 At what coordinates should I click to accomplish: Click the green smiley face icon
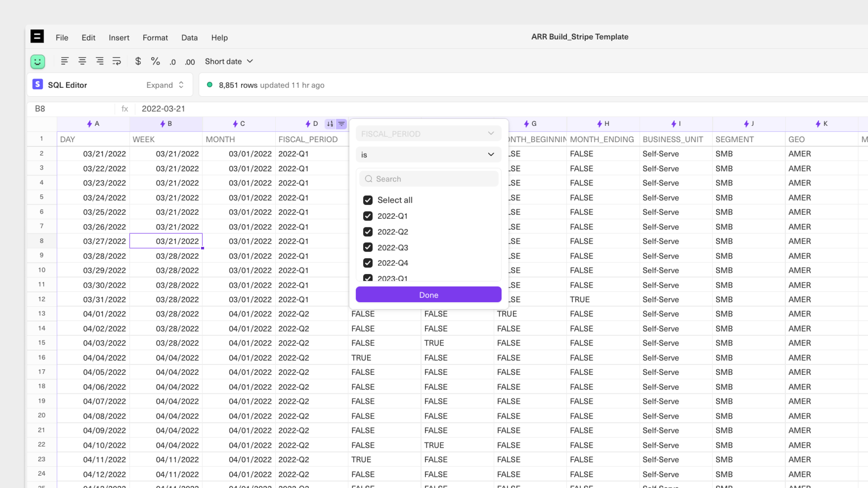(38, 61)
